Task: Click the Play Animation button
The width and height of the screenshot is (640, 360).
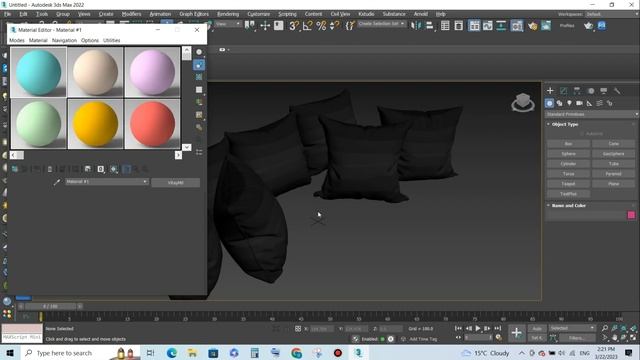Action: (478, 328)
